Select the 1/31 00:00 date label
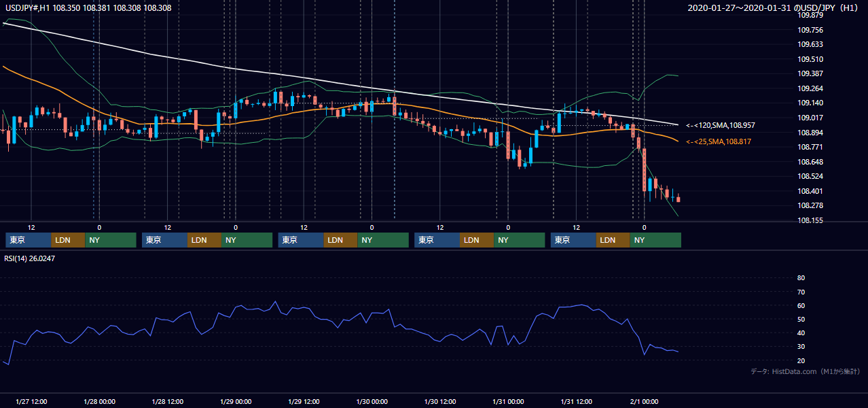This screenshot has height=408, width=868. coord(508,402)
